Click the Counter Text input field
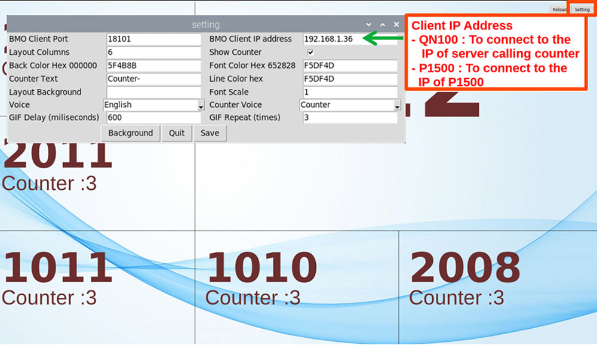The width and height of the screenshot is (597, 364). [154, 79]
